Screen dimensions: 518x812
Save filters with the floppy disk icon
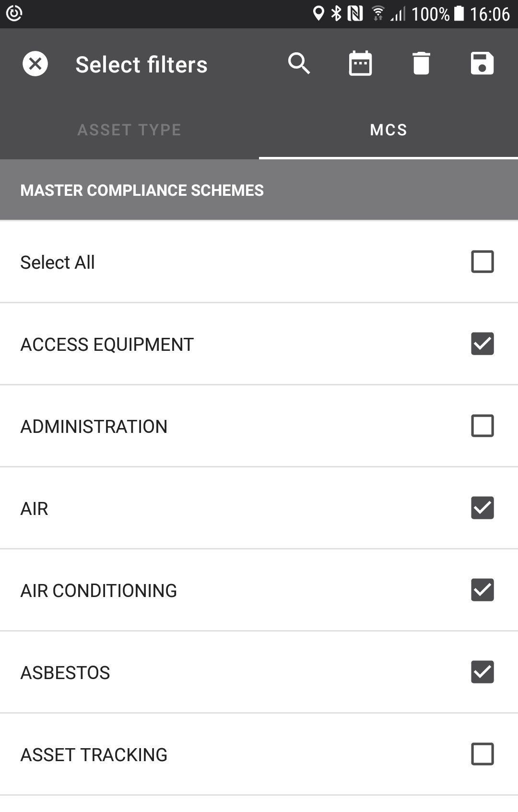(482, 63)
